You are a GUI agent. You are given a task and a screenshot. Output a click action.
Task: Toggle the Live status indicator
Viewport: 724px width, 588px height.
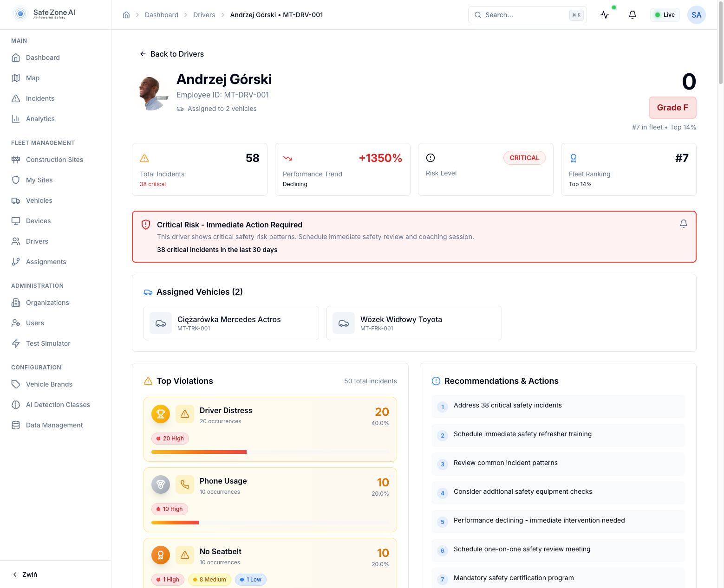point(665,15)
